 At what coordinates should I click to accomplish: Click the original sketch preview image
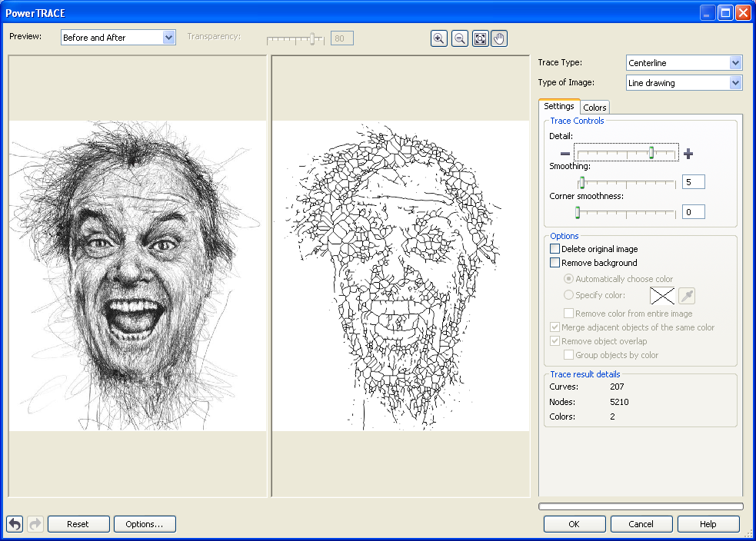click(138, 276)
